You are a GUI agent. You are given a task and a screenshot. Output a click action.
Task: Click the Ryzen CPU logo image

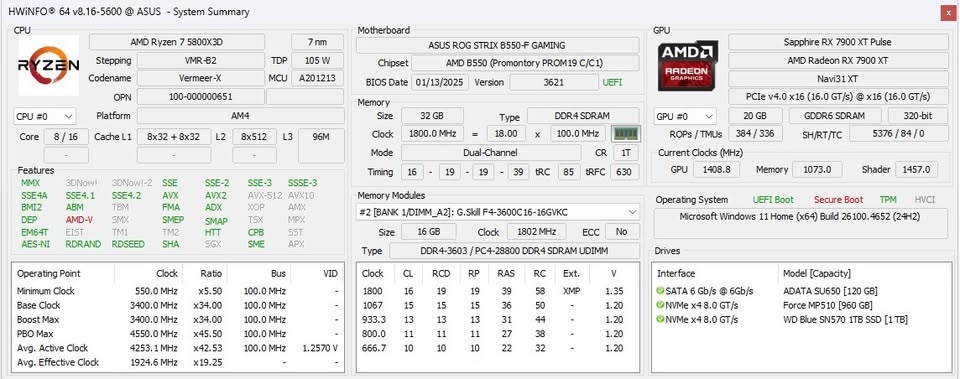[x=48, y=66]
